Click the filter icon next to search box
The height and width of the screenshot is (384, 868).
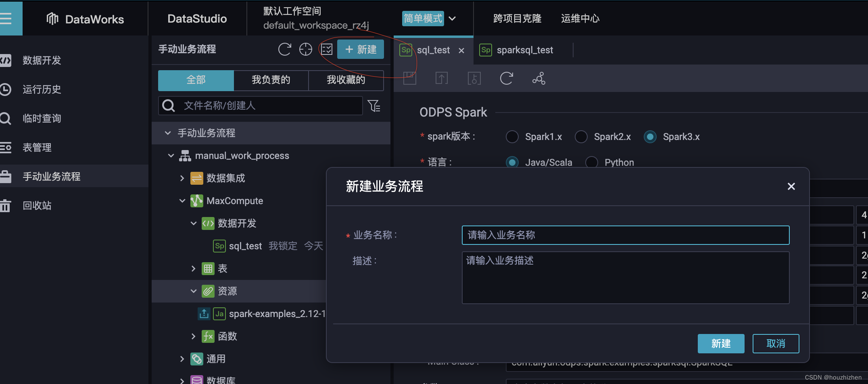pyautogui.click(x=374, y=106)
